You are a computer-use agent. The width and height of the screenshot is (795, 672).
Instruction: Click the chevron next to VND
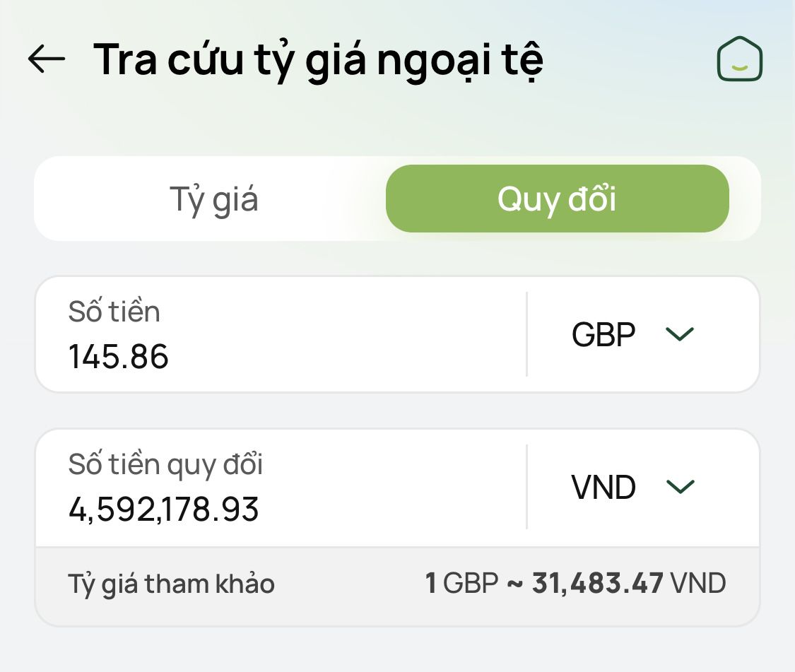681,486
